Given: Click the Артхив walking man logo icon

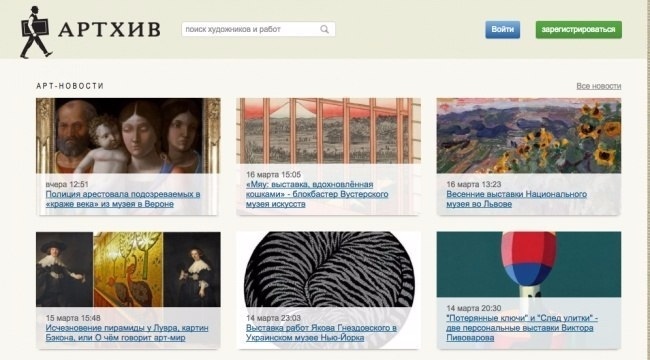Looking at the screenshot, I should point(36,32).
